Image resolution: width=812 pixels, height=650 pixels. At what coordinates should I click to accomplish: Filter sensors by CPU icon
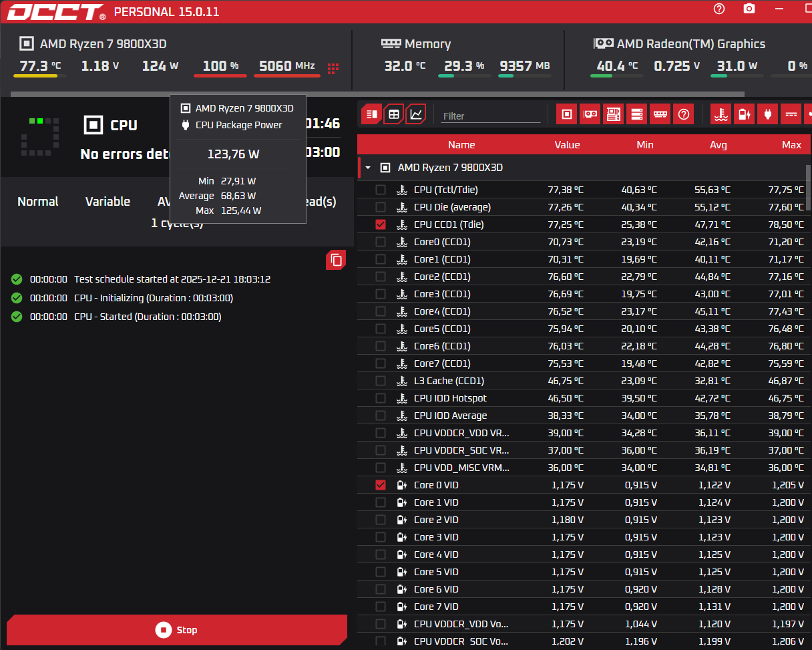coord(567,114)
